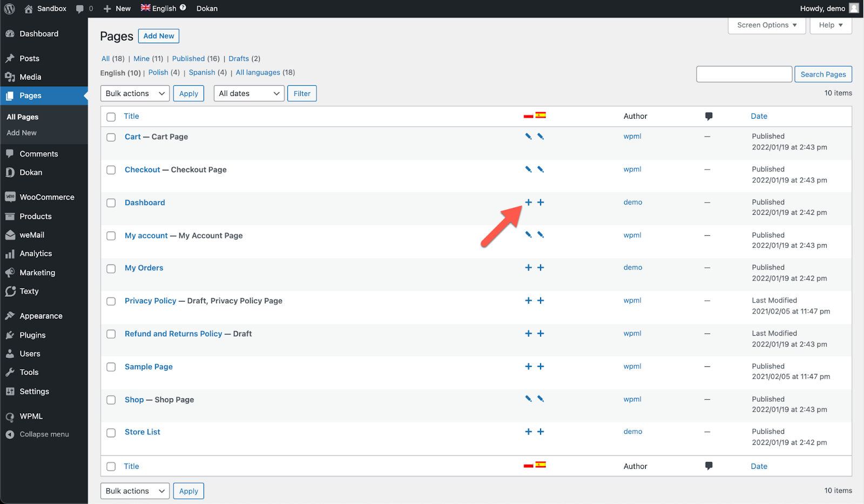The width and height of the screenshot is (864, 504).
Task: Edit Spanish translation of Checkout page
Action: click(541, 169)
